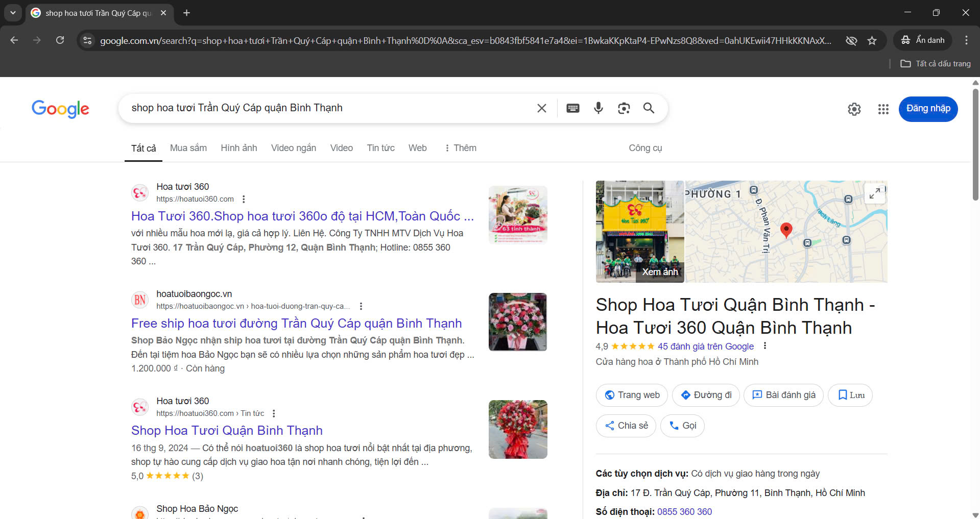Reload the current page
This screenshot has height=519, width=980.
60,40
